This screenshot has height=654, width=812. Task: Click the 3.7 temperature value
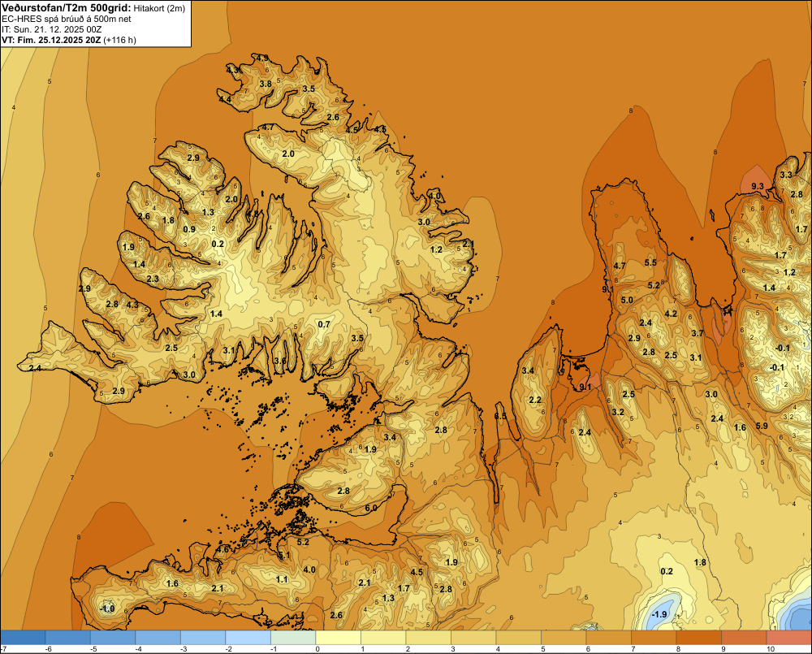(x=698, y=333)
